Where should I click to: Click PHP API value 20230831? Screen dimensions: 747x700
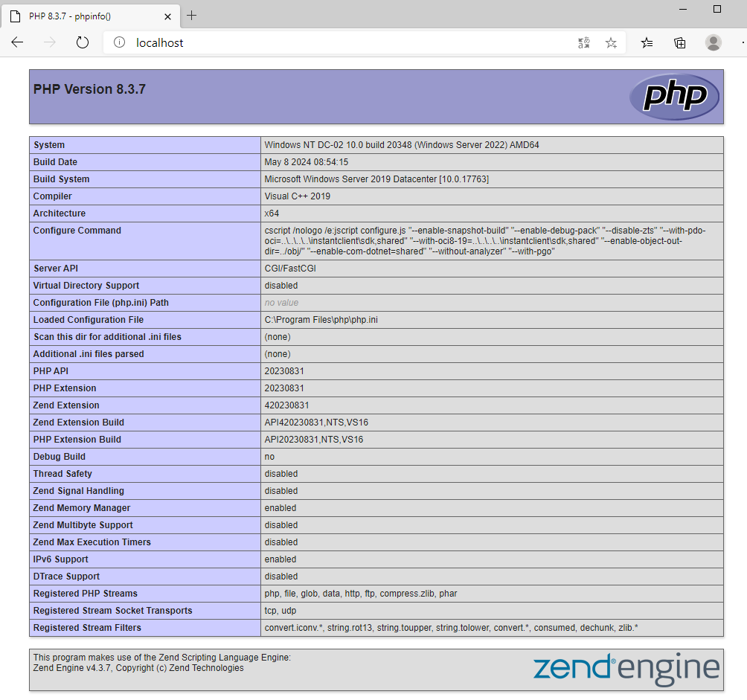[x=284, y=371]
